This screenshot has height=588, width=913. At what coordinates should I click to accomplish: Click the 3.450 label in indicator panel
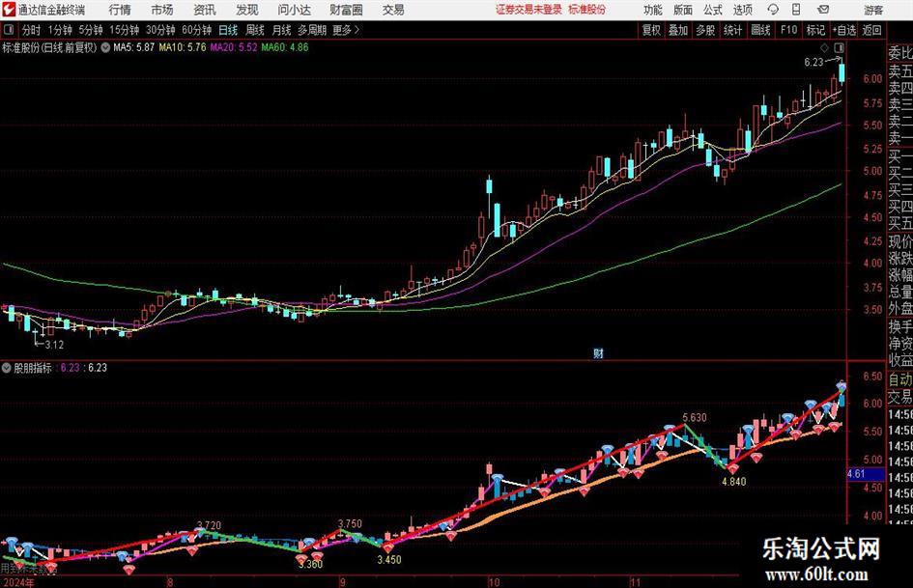(389, 559)
